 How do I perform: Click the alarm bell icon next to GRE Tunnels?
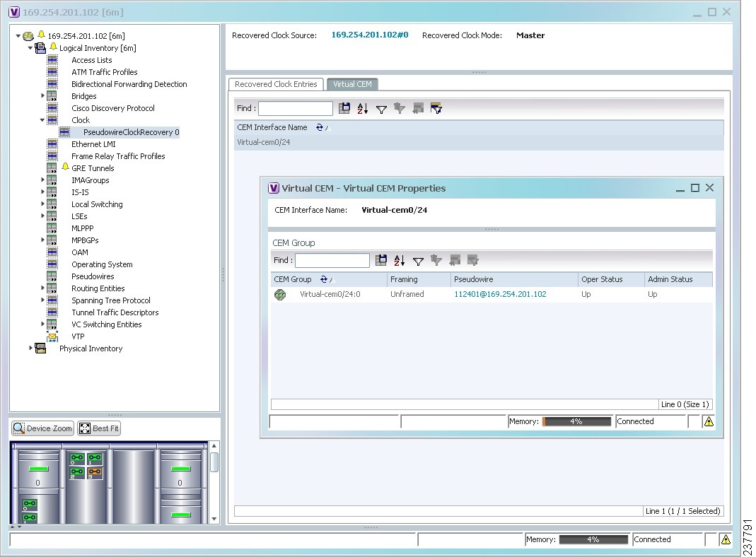pos(66,167)
